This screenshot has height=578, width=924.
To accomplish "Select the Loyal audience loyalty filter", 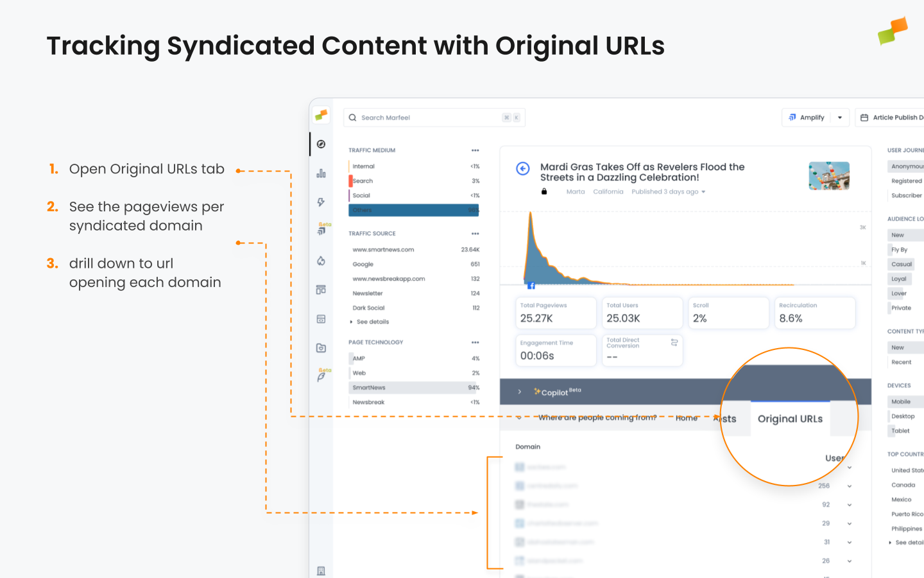I will pos(900,279).
